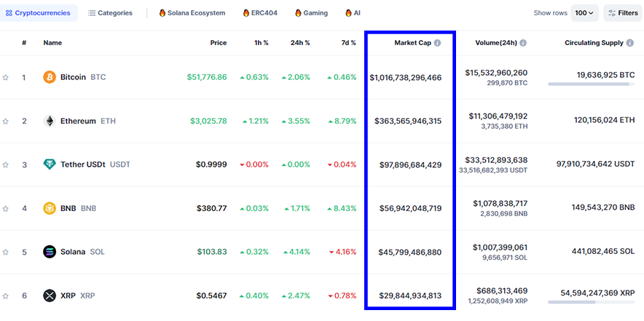Click the Filters sliders icon
The width and height of the screenshot is (644, 321).
pos(612,13)
